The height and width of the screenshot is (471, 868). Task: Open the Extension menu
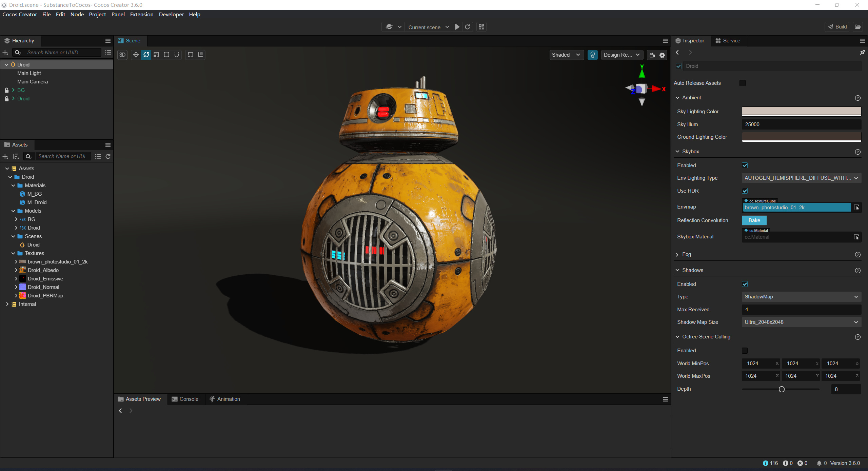click(x=141, y=14)
